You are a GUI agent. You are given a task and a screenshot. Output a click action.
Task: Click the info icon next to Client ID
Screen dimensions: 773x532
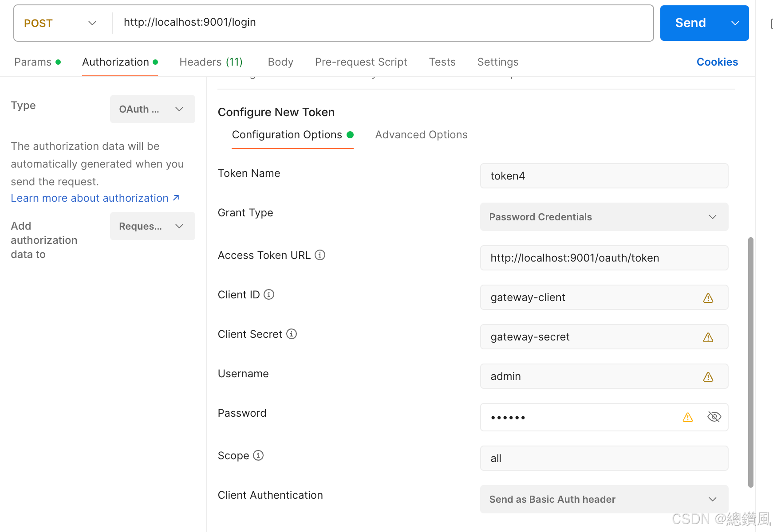point(269,294)
